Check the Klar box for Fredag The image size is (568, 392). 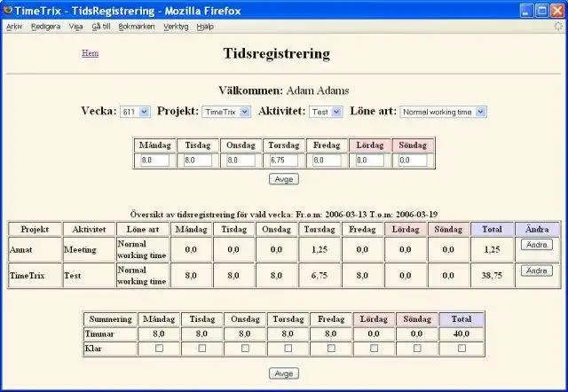point(331,348)
